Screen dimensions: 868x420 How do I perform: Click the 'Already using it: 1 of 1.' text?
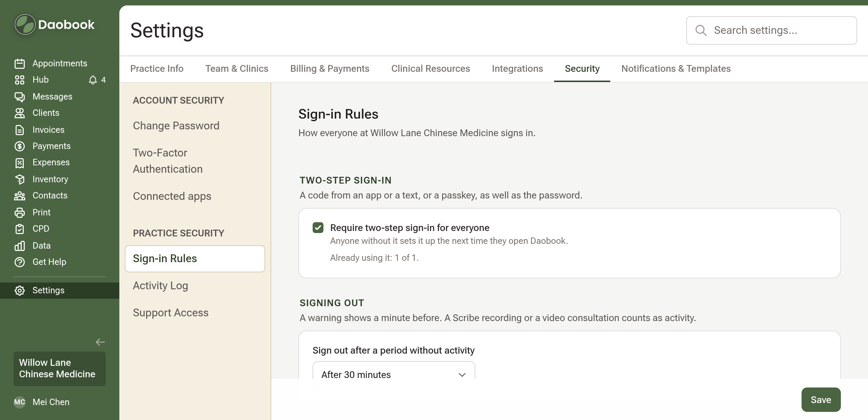click(x=374, y=258)
